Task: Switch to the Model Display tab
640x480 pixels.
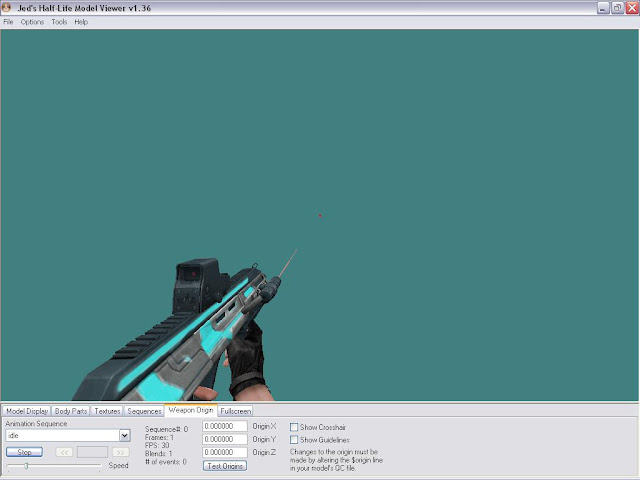Action: (27, 411)
